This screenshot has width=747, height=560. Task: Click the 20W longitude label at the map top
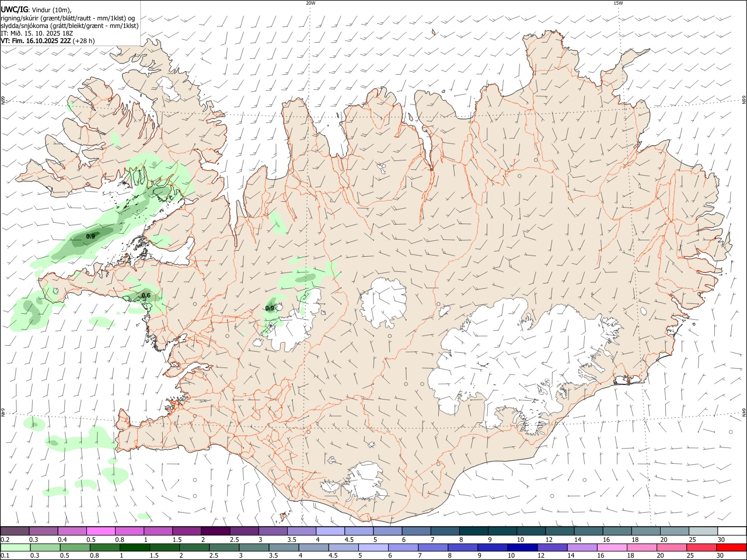coord(310,3)
